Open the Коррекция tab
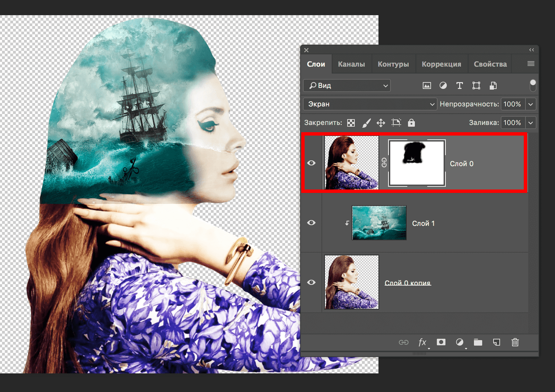 tap(441, 64)
